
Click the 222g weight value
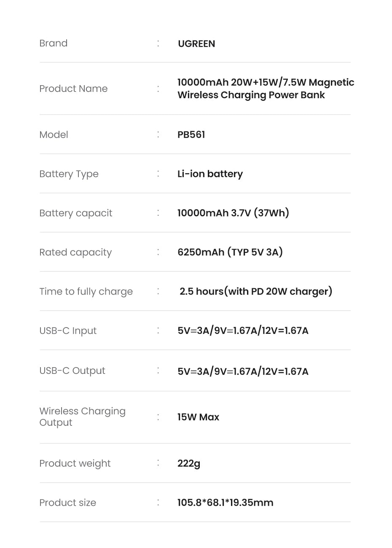[x=189, y=464]
